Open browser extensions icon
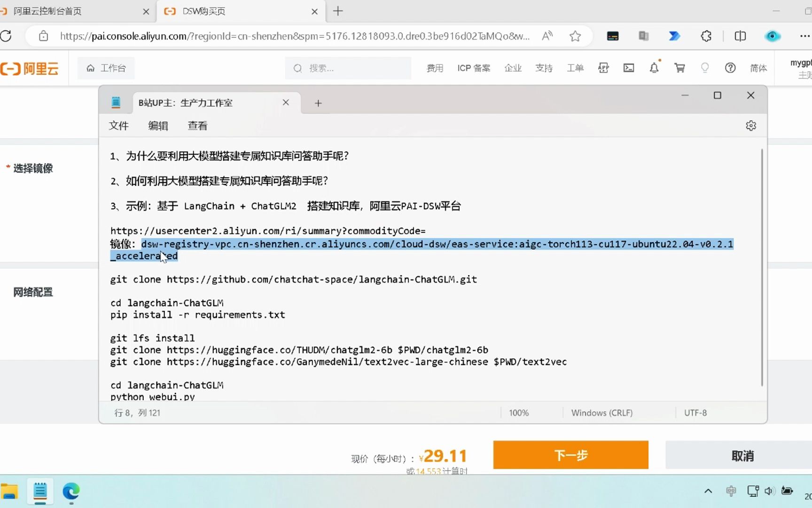Viewport: 812px width, 508px height. (x=706, y=36)
